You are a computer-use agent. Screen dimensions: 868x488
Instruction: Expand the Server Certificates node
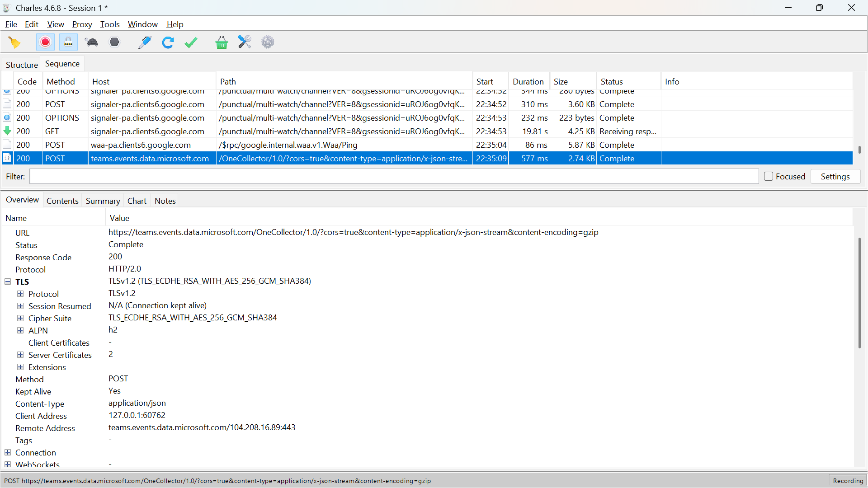(x=20, y=355)
